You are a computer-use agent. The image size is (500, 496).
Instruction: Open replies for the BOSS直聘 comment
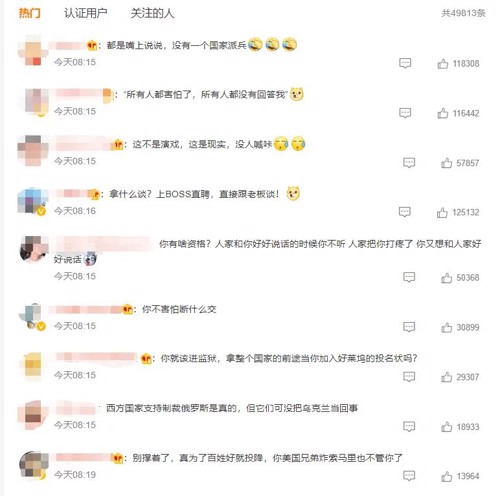click(x=405, y=212)
